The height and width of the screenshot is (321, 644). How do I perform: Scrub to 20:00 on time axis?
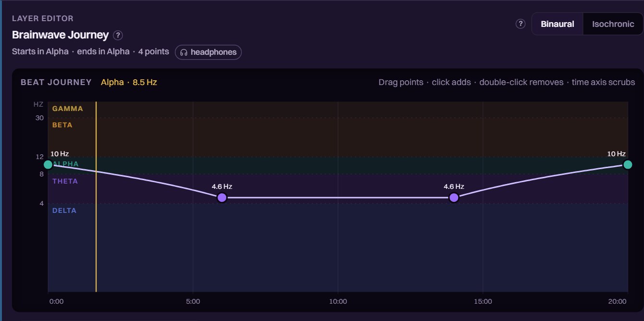tap(617, 302)
